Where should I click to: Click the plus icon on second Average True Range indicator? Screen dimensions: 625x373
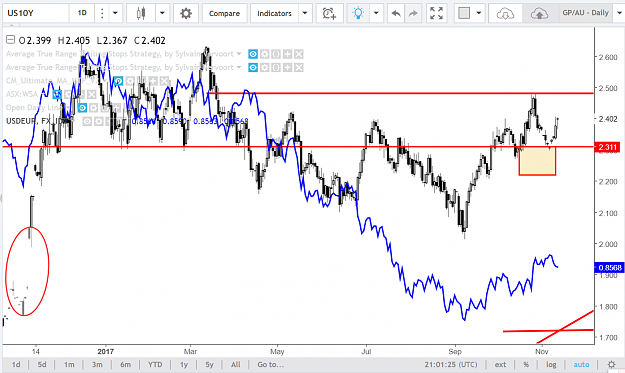pyautogui.click(x=287, y=68)
